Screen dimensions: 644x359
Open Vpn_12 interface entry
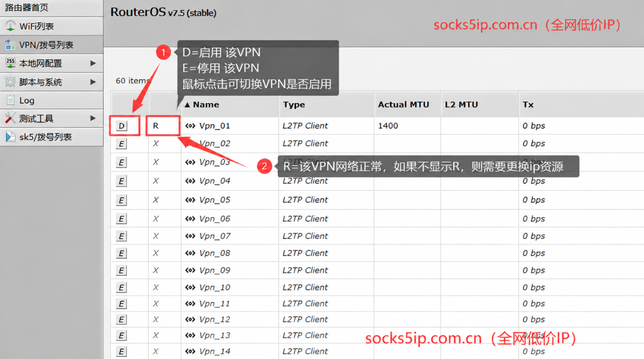215,320
